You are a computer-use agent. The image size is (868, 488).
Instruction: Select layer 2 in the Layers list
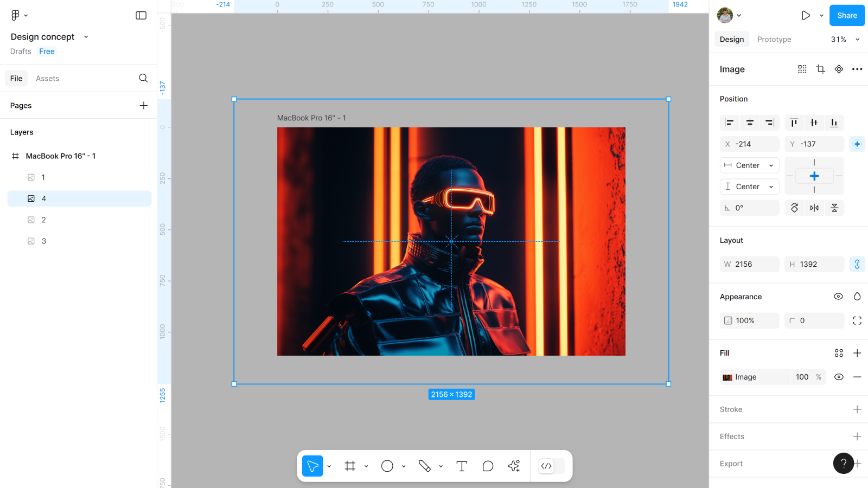click(44, 220)
